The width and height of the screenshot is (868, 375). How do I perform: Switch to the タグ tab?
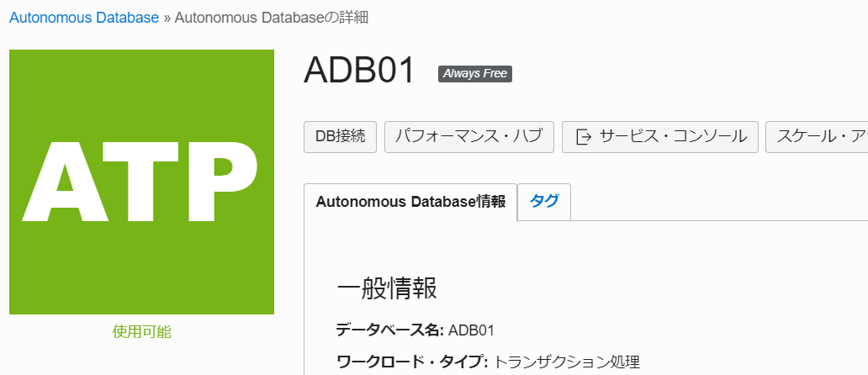(x=544, y=201)
